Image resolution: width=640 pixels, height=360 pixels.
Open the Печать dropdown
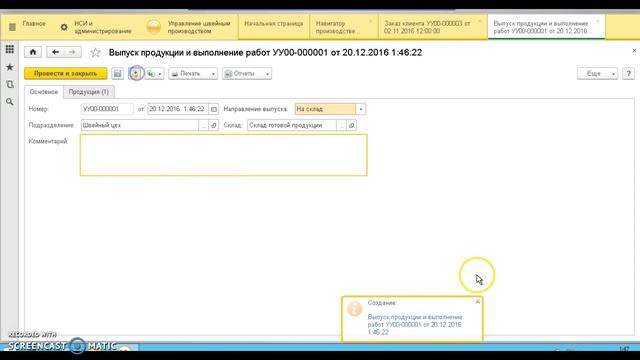click(x=193, y=73)
